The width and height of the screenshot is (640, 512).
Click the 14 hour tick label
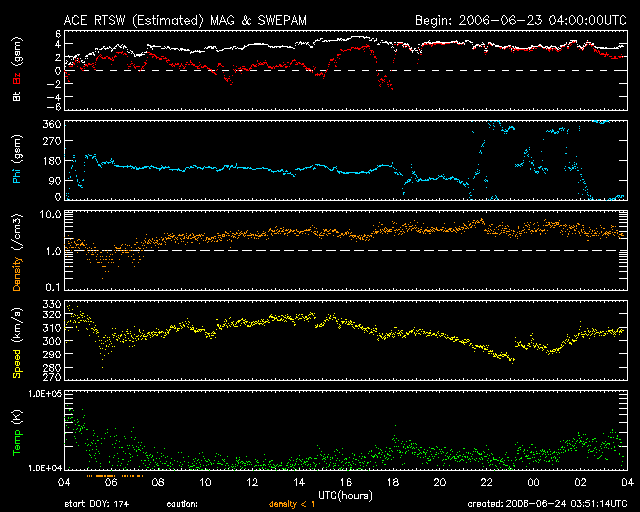pos(299,483)
